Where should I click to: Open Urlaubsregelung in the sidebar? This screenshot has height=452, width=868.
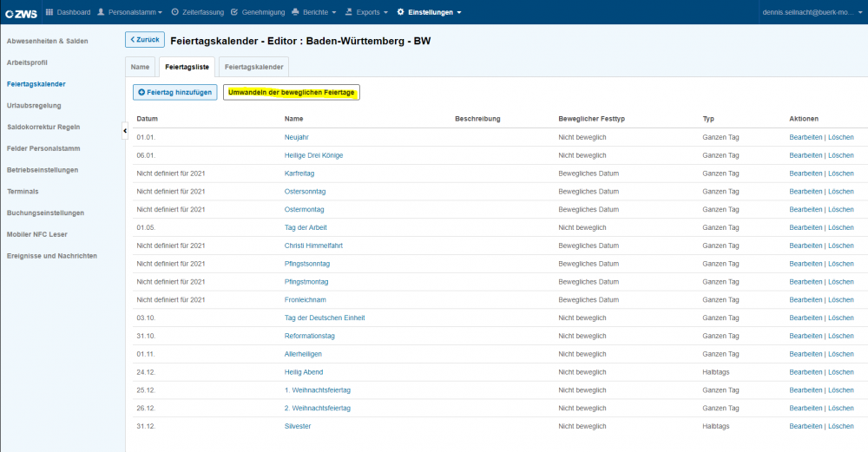[x=35, y=105]
